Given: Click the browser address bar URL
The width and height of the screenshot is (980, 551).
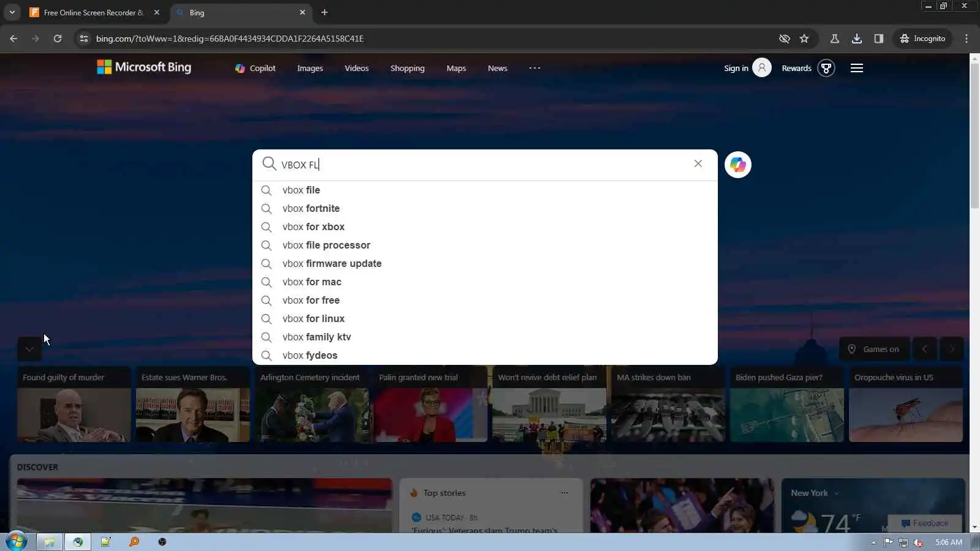Looking at the screenshot, I should coord(230,39).
